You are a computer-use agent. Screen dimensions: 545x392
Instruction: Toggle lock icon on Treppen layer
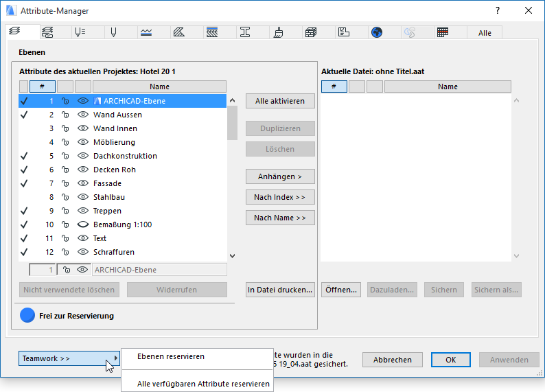pos(65,211)
